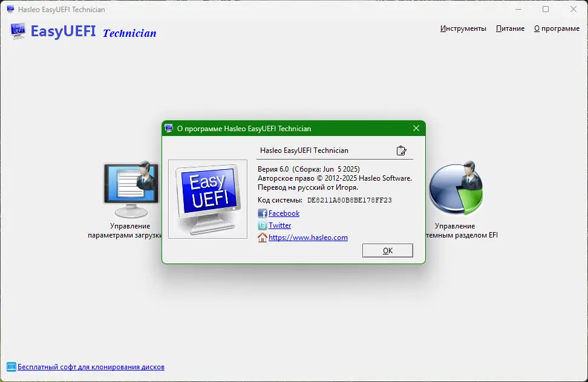Click the Верия 6.0 build text line
588x382 pixels.
point(309,169)
